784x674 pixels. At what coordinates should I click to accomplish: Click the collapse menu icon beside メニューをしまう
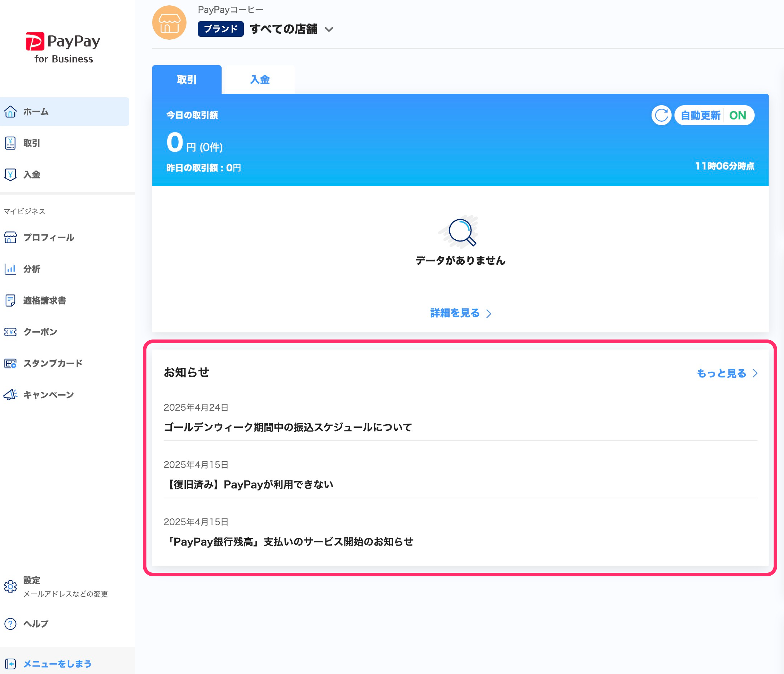pos(10,664)
